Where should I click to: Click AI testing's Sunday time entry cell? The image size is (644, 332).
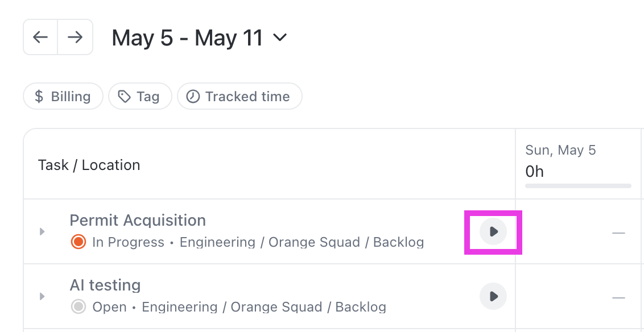coord(577,297)
